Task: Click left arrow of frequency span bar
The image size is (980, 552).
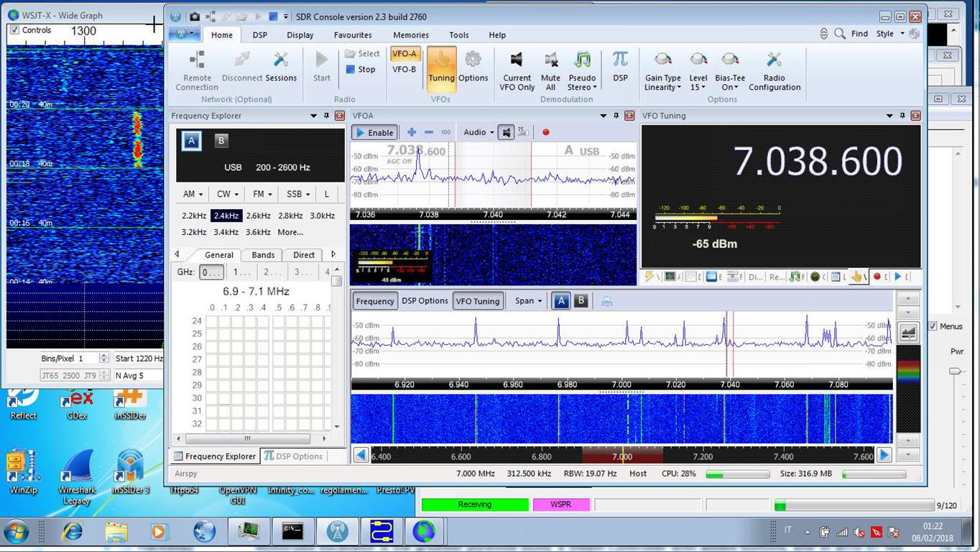Action: point(361,455)
